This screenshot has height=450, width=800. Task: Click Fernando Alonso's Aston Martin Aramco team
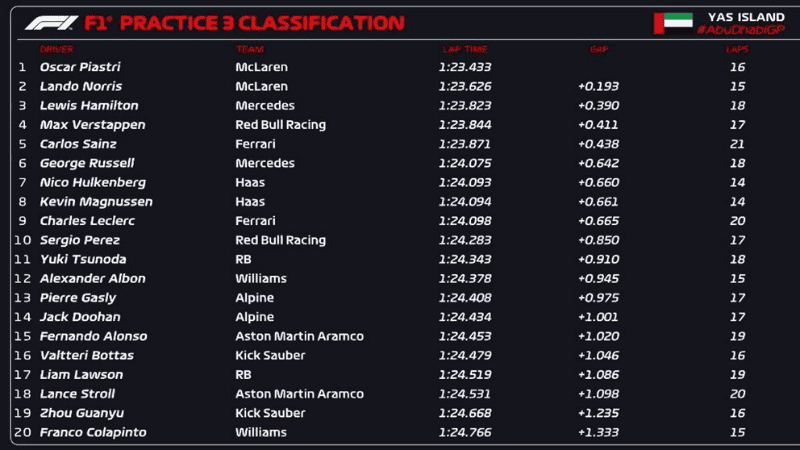[x=299, y=336]
